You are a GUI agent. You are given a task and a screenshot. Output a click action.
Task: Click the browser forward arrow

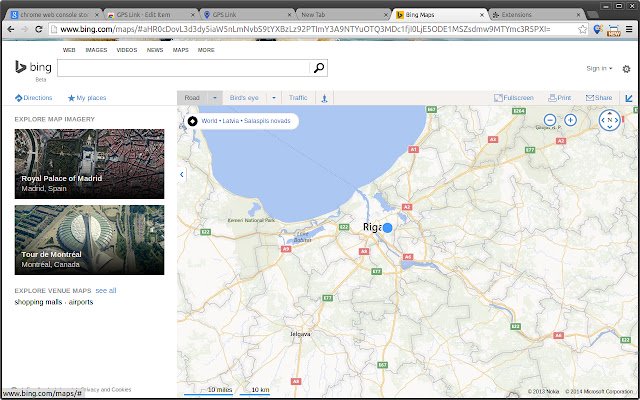pos(25,29)
